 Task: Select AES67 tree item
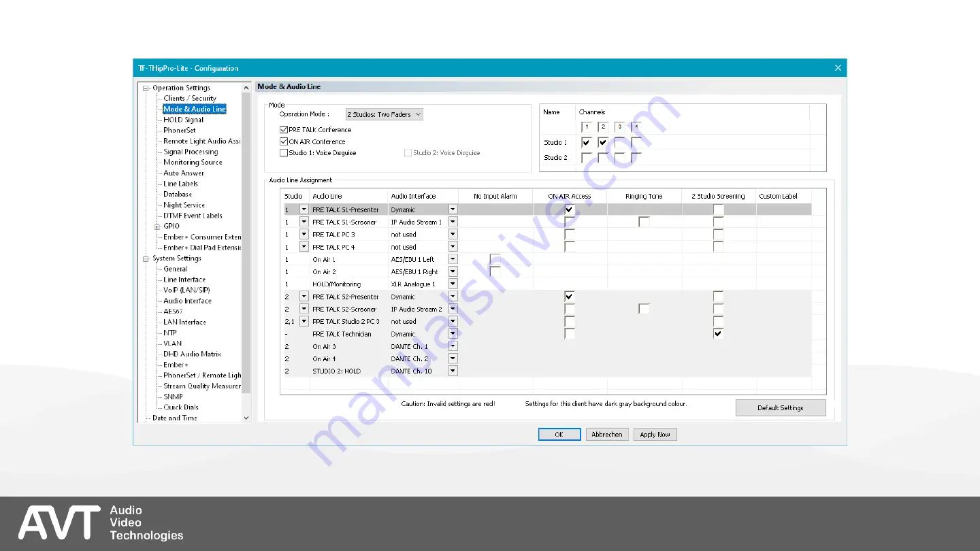coord(173,312)
